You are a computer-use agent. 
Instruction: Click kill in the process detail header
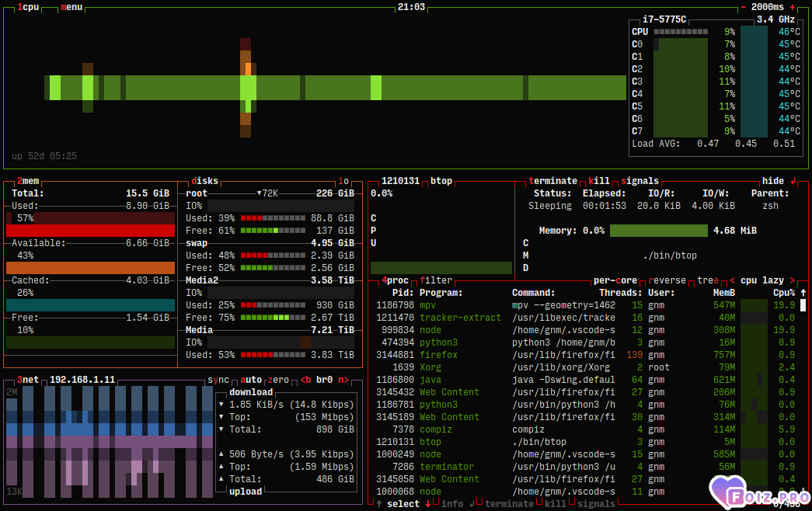599,181
